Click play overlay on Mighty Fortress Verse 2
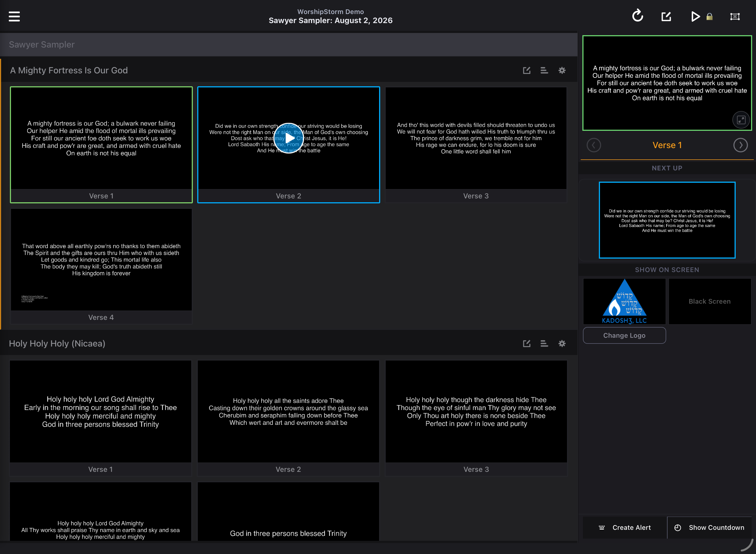The image size is (756, 554). click(x=289, y=138)
